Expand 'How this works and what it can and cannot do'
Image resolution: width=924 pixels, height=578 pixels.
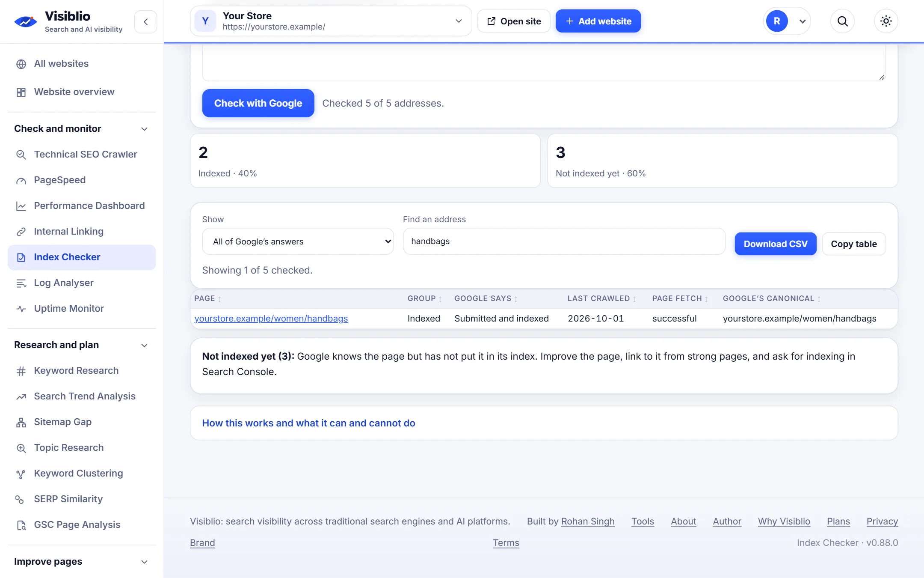[x=308, y=423]
